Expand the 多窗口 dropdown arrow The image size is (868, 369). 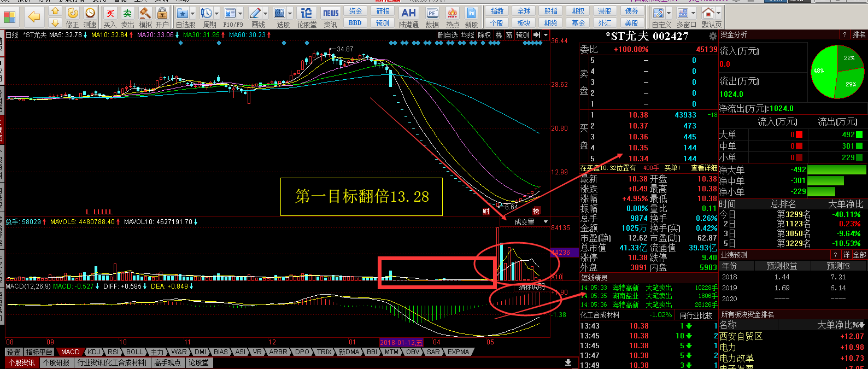pos(694,13)
